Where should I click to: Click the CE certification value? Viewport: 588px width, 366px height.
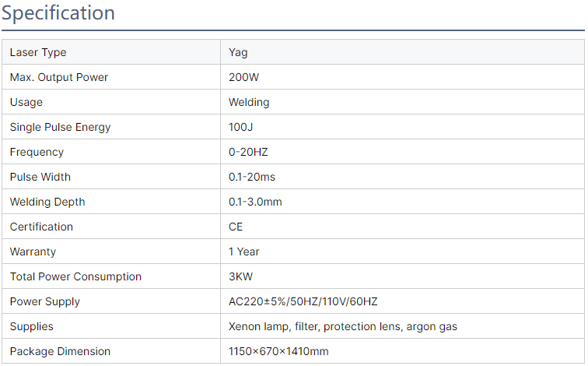(236, 227)
